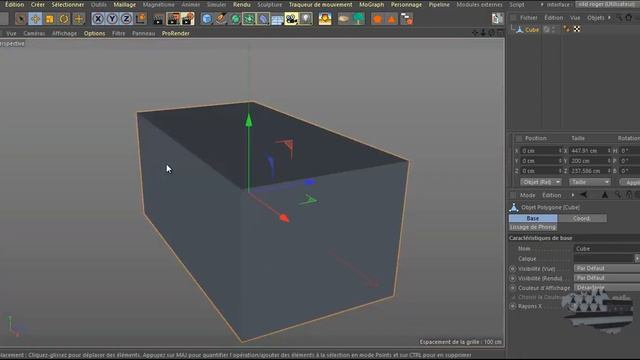The width and height of the screenshot is (640, 360).
Task: Add a light object
Action: point(306,19)
